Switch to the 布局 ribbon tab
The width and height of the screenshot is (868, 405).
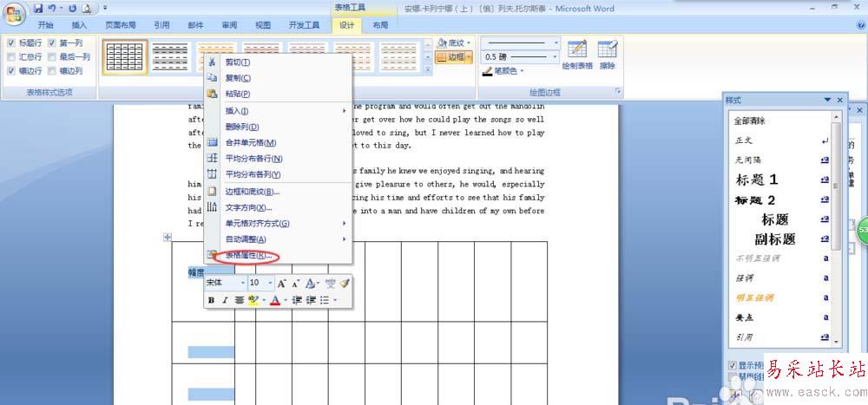click(x=380, y=26)
